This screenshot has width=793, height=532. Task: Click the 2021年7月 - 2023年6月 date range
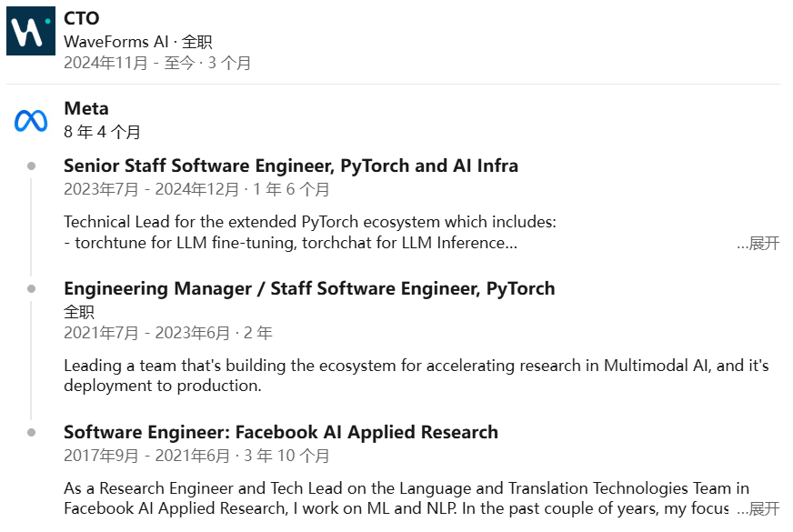(167, 334)
